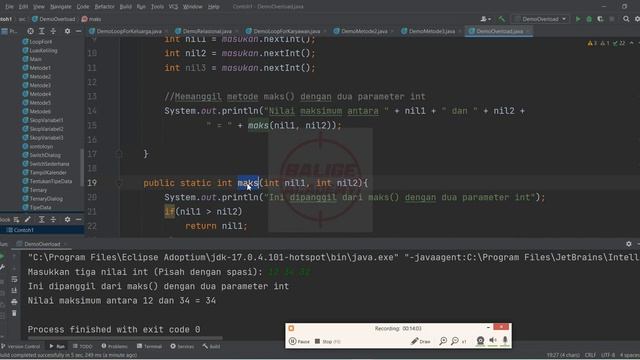
Task: Open Search Everywhere magnifier icon
Action: (626, 19)
